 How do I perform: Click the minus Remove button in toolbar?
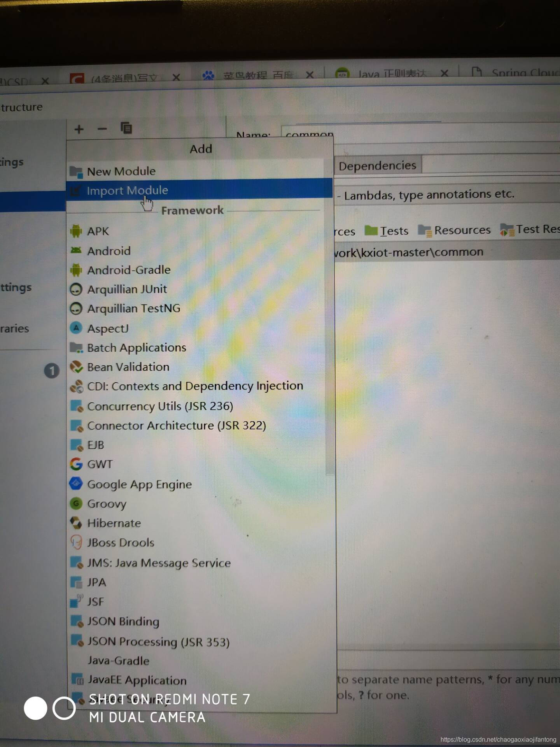click(102, 129)
